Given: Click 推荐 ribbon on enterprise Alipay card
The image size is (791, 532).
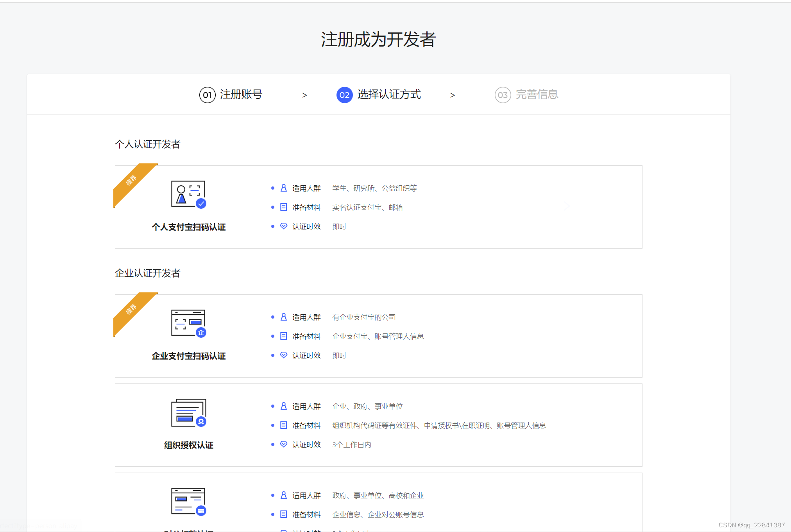Looking at the screenshot, I should click(132, 310).
